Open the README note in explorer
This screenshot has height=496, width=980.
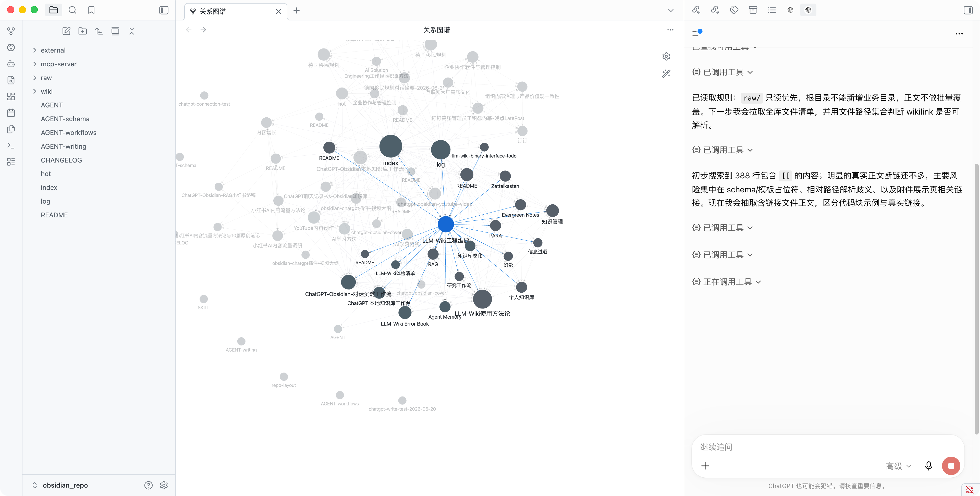pos(54,215)
